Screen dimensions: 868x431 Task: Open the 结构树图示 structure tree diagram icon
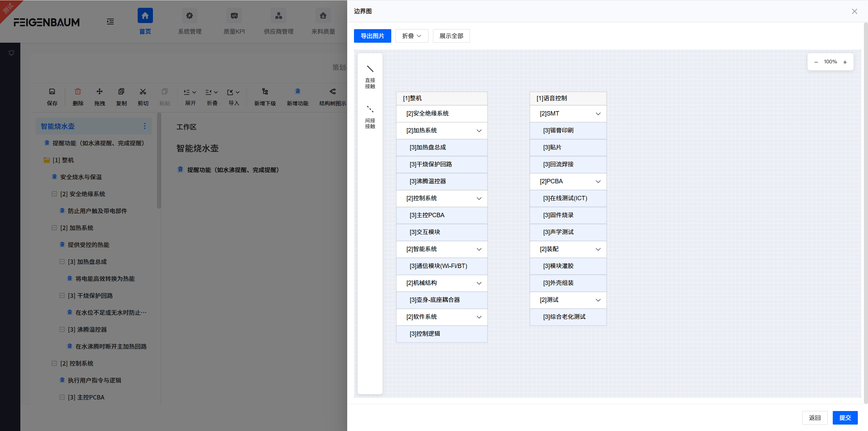tap(332, 91)
